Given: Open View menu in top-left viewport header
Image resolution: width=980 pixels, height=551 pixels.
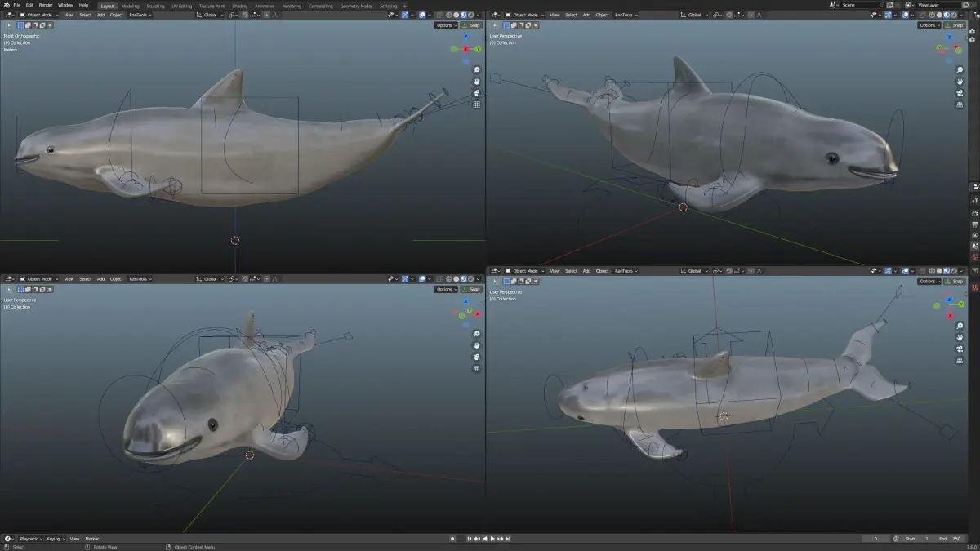Looking at the screenshot, I should pos(69,15).
